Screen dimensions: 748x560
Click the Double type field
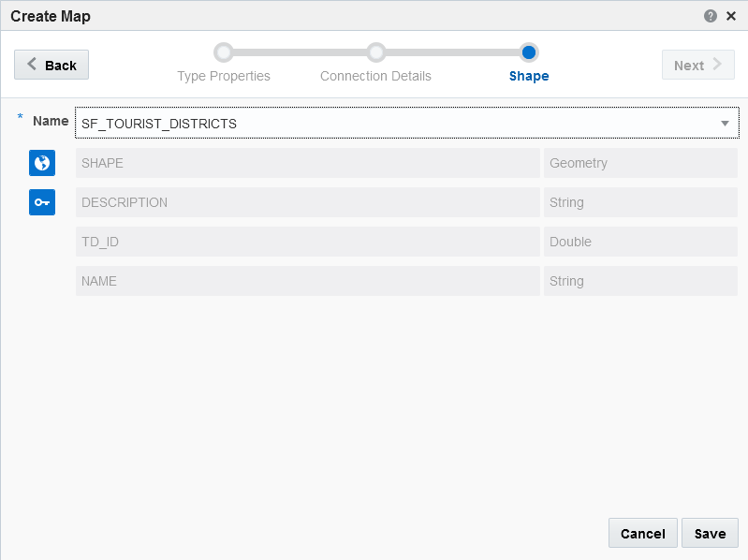click(x=640, y=242)
